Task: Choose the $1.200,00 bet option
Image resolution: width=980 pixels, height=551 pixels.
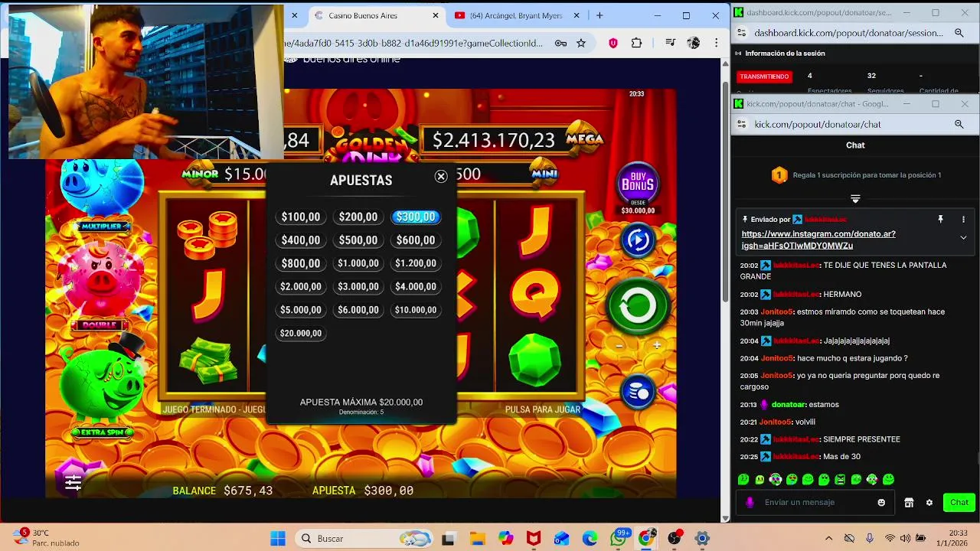Action: 416,263
